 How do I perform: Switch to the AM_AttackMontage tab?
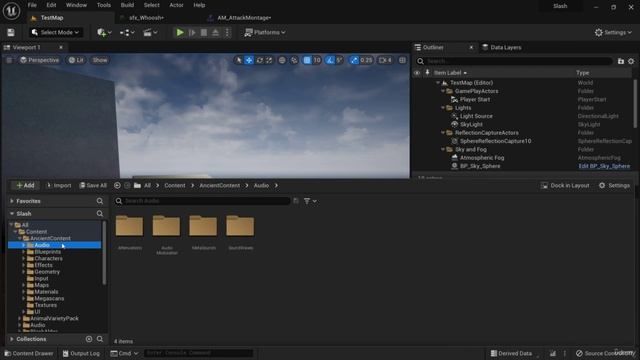point(244,18)
